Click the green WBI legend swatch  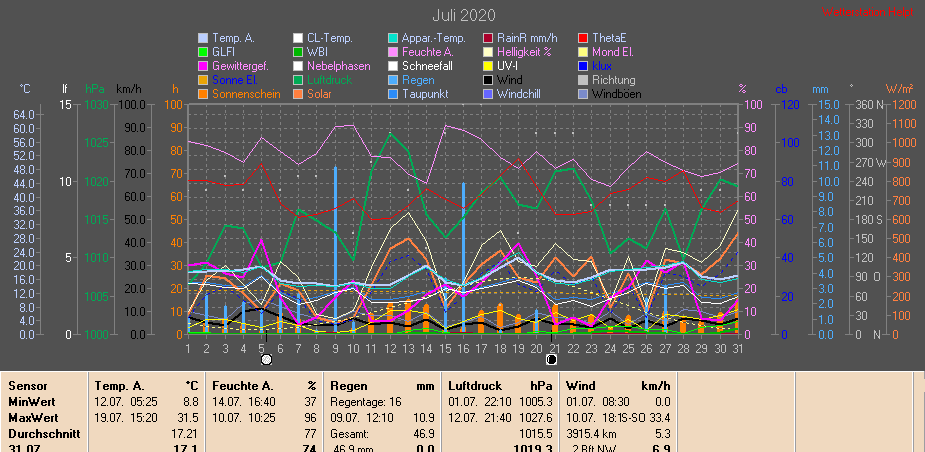[298, 52]
